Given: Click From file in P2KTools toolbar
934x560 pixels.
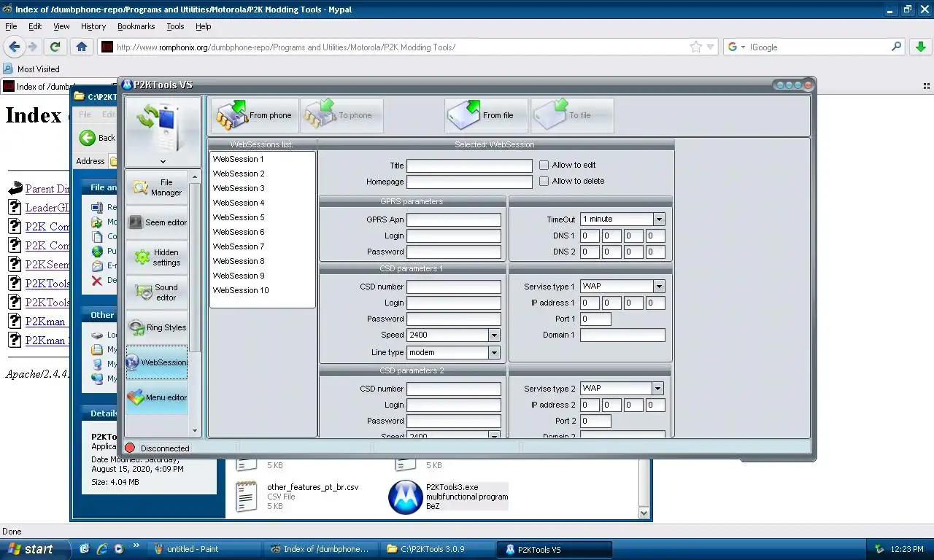Looking at the screenshot, I should 486,115.
